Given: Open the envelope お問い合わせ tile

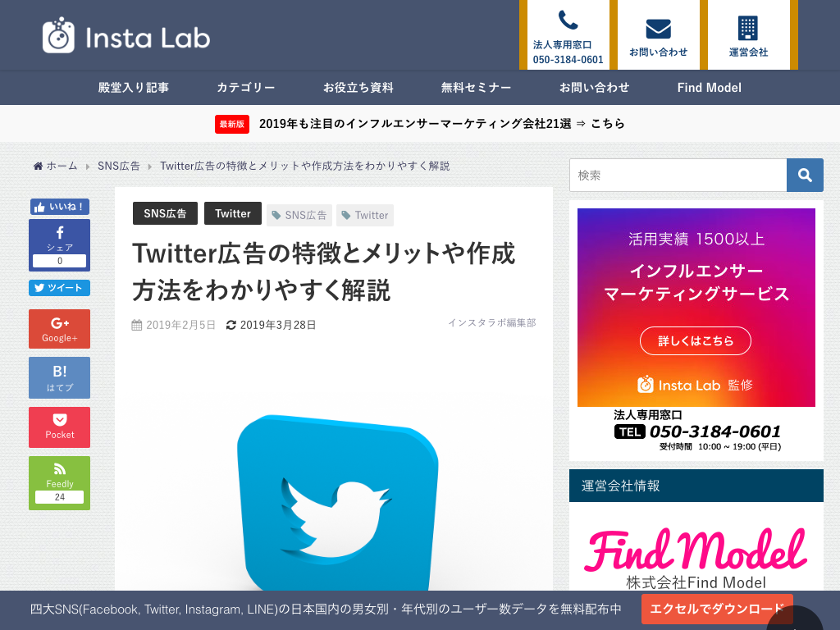Looking at the screenshot, I should click(659, 34).
